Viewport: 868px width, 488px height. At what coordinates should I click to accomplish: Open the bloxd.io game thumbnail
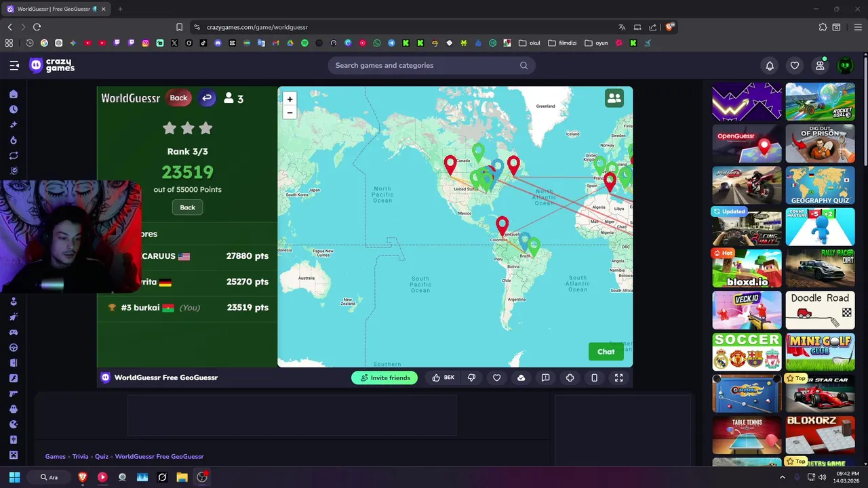click(x=747, y=268)
